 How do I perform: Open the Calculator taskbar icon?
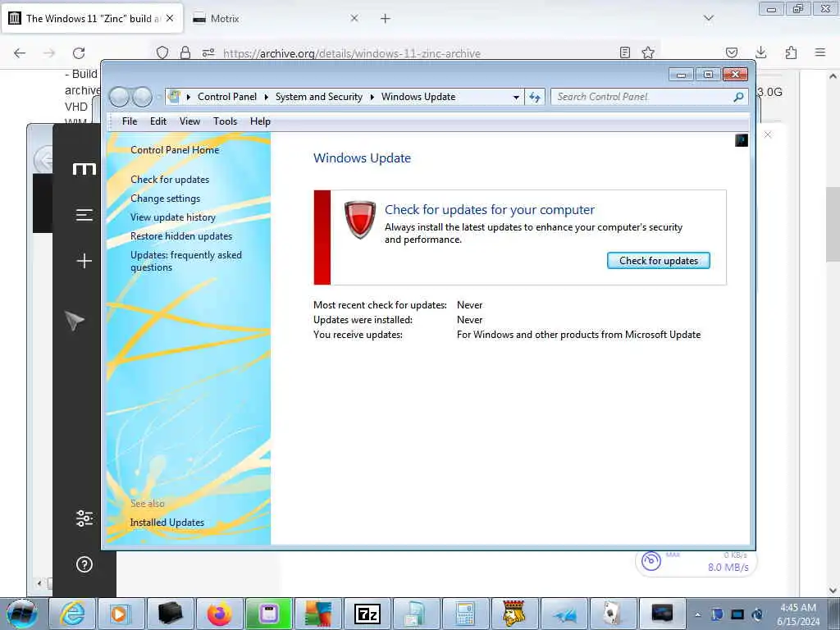coord(465,614)
